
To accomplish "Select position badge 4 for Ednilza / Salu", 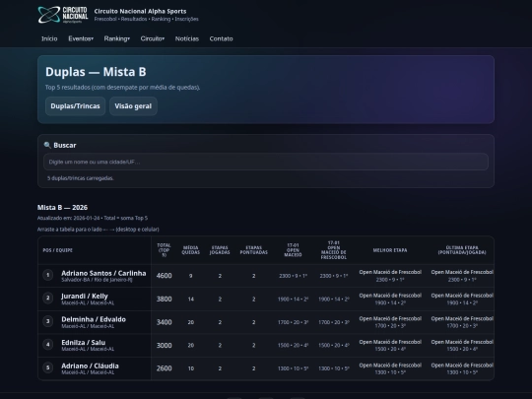I will (x=48, y=345).
